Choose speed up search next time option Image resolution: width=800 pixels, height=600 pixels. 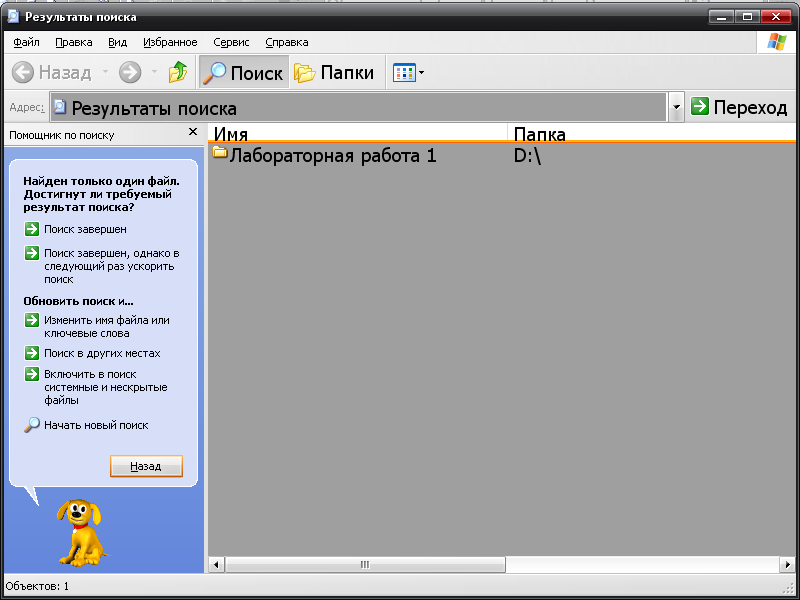111,266
